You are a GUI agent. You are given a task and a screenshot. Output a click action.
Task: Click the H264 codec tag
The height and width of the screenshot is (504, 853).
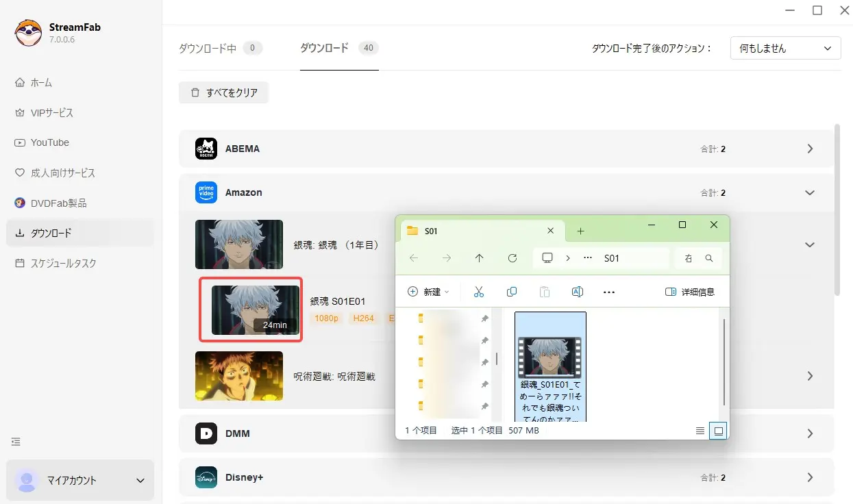(x=363, y=318)
